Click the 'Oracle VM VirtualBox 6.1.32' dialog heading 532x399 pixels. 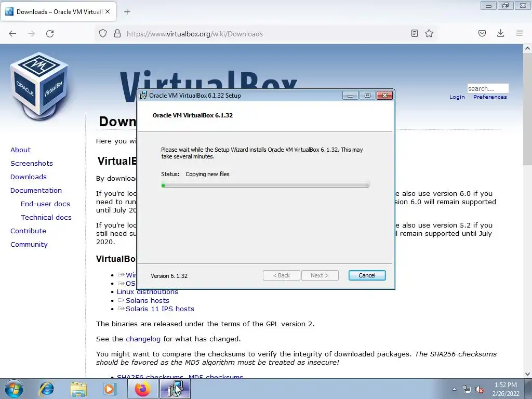pos(192,115)
